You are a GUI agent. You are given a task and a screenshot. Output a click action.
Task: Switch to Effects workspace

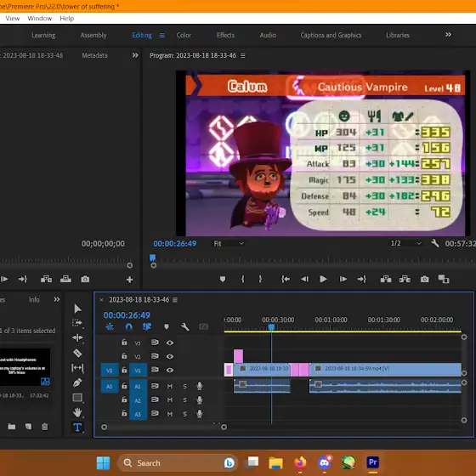[225, 35]
